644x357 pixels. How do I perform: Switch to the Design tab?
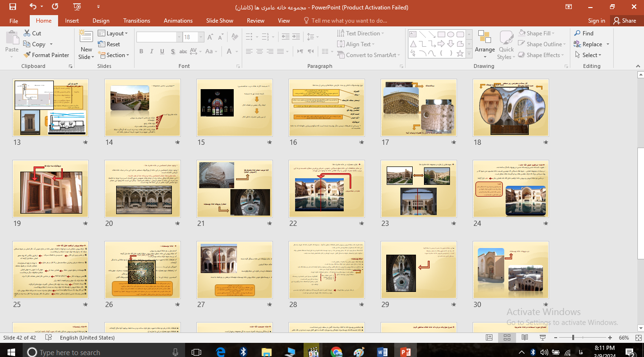101,21
